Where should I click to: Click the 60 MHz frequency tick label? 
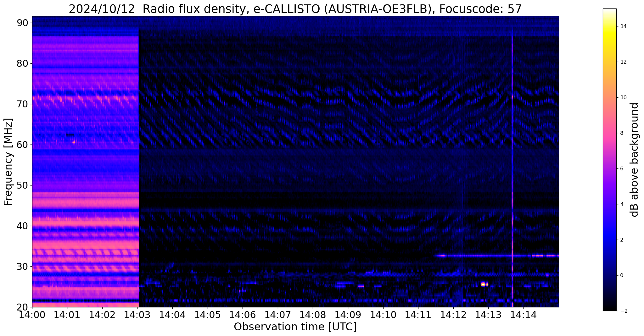click(x=22, y=145)
